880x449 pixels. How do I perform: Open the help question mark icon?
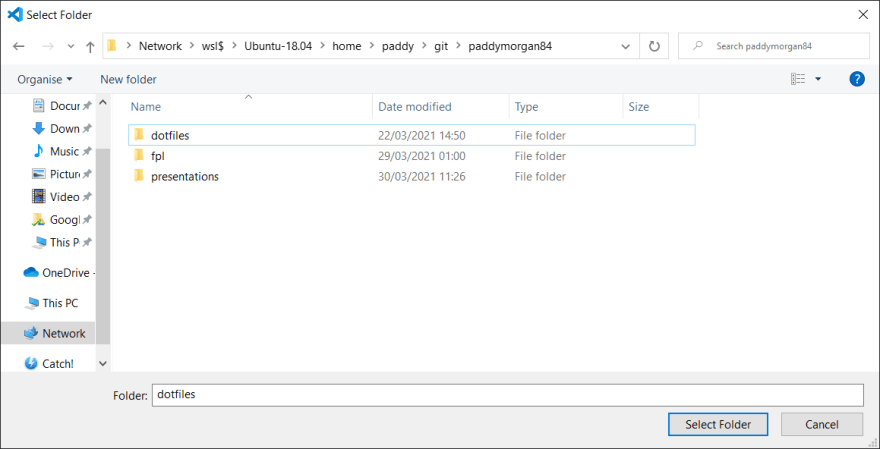pos(857,79)
